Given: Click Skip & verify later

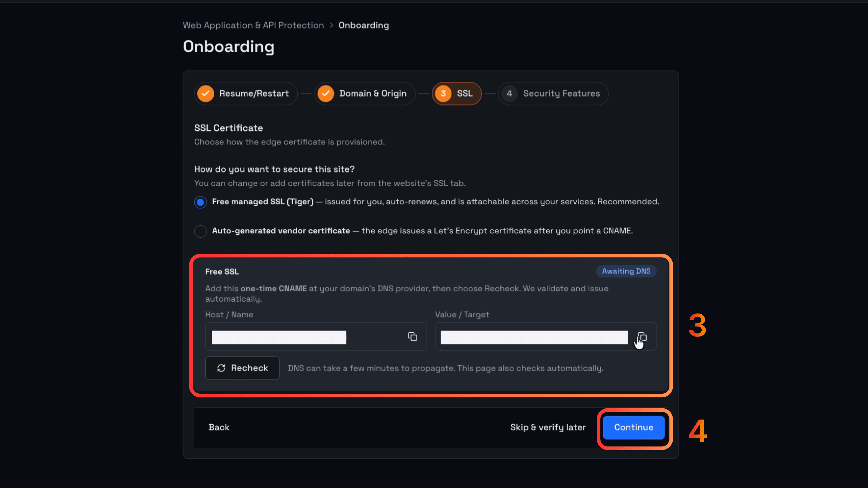Looking at the screenshot, I should pyautogui.click(x=548, y=428).
